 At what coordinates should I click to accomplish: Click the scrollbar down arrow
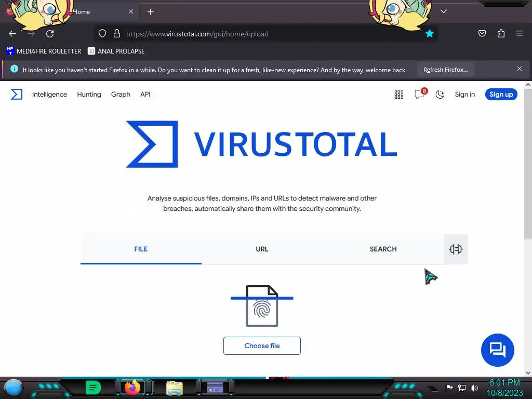point(528,373)
